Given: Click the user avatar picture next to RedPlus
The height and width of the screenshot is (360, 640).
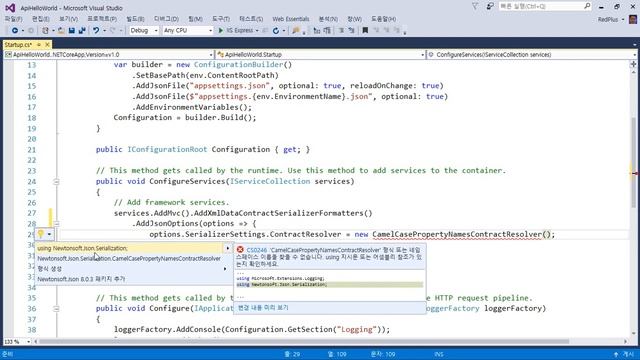Looking at the screenshot, I should pyautogui.click(x=633, y=19).
